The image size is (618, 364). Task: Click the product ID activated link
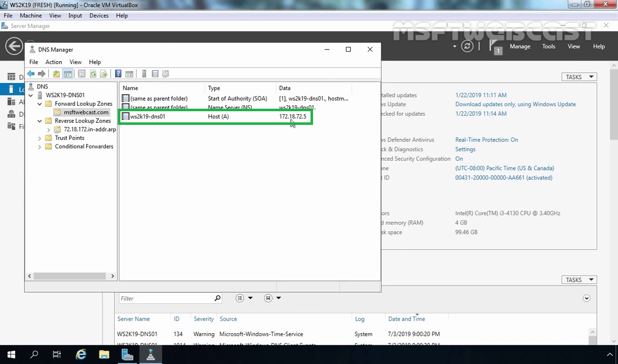(x=504, y=177)
